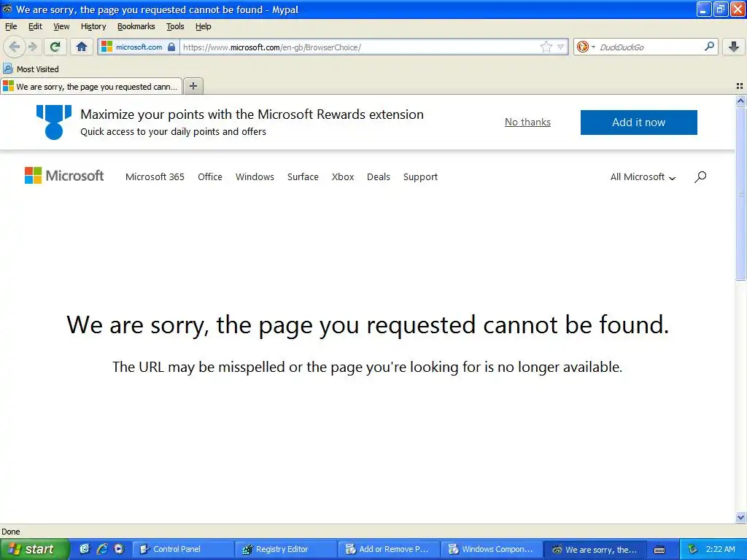
Task: Open the Support nav link
Action: point(420,176)
